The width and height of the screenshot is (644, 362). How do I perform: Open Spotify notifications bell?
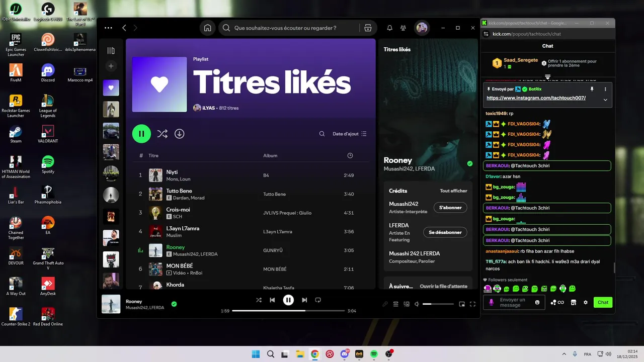[389, 28]
